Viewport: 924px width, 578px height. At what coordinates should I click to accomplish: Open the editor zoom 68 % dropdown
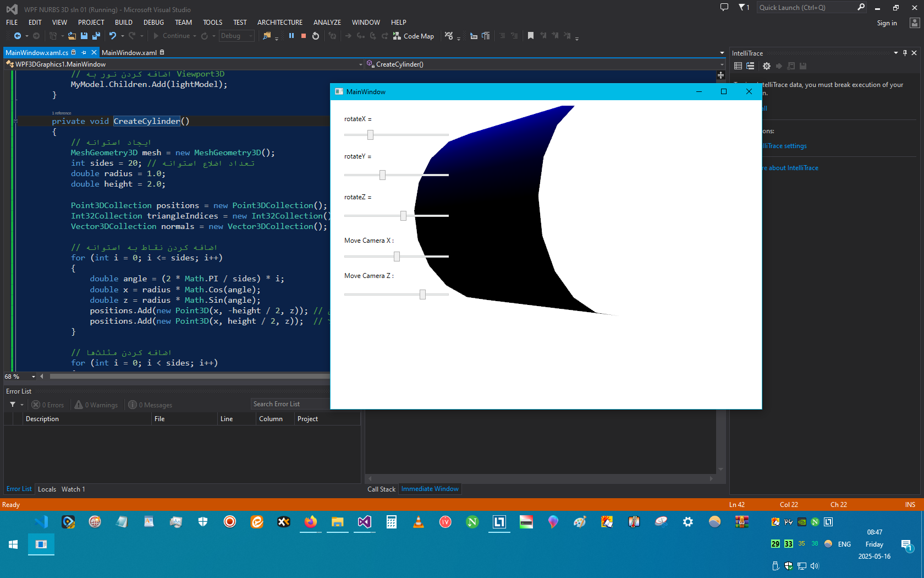pyautogui.click(x=34, y=377)
